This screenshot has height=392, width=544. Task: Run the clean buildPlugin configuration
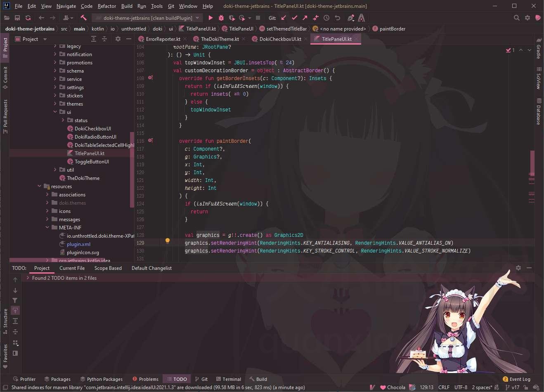(x=211, y=18)
